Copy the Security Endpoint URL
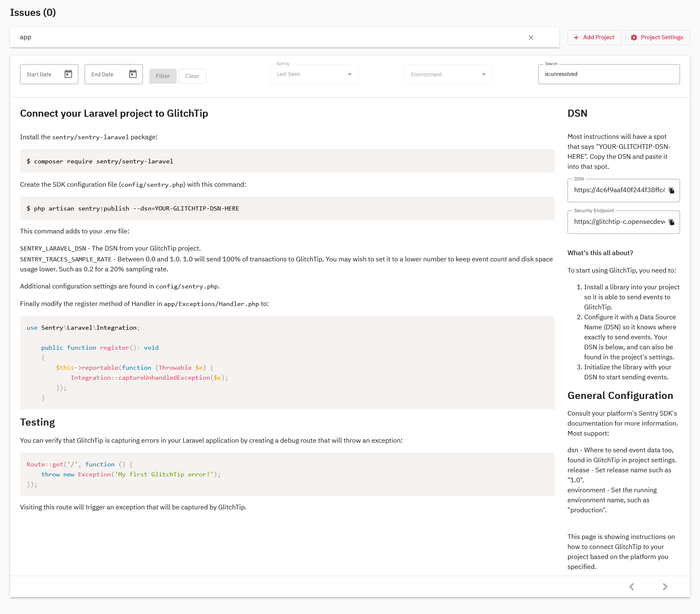The height and width of the screenshot is (614, 700). tap(672, 222)
